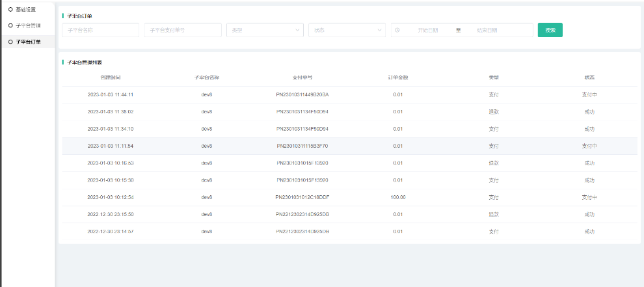Screen dimensions: 644x287
Task: Click the 子平台支付单号 input field
Action: pos(182,30)
